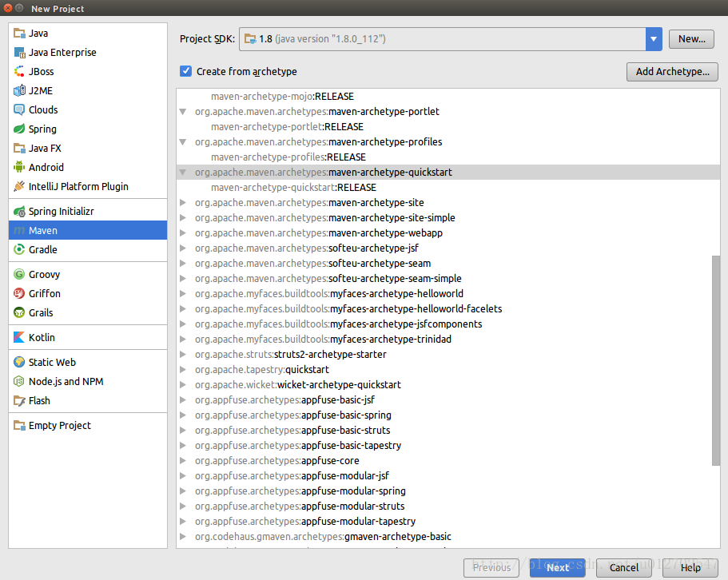
Task: Click the Java Enterprise icon
Action: 19,53
